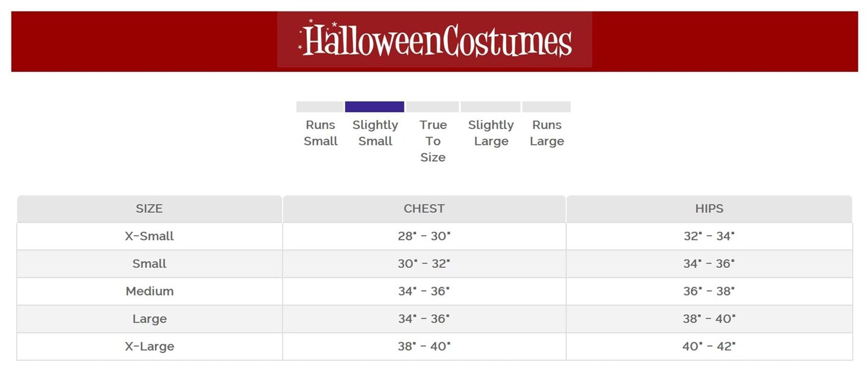Select the True To Size segment bar
Viewport: 868px width, 377px height.
pos(432,107)
